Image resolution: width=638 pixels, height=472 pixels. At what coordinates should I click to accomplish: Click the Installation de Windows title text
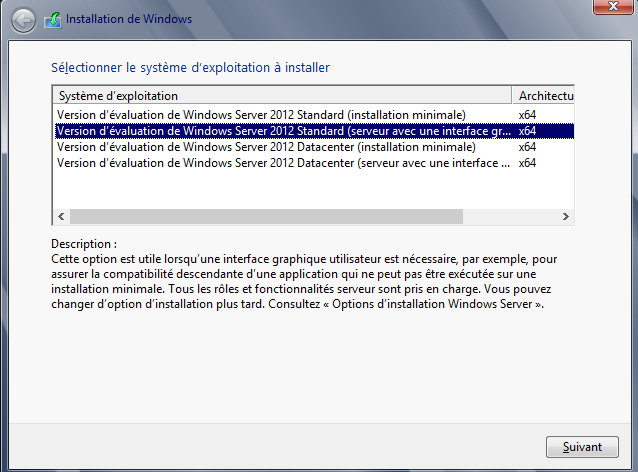click(128, 19)
